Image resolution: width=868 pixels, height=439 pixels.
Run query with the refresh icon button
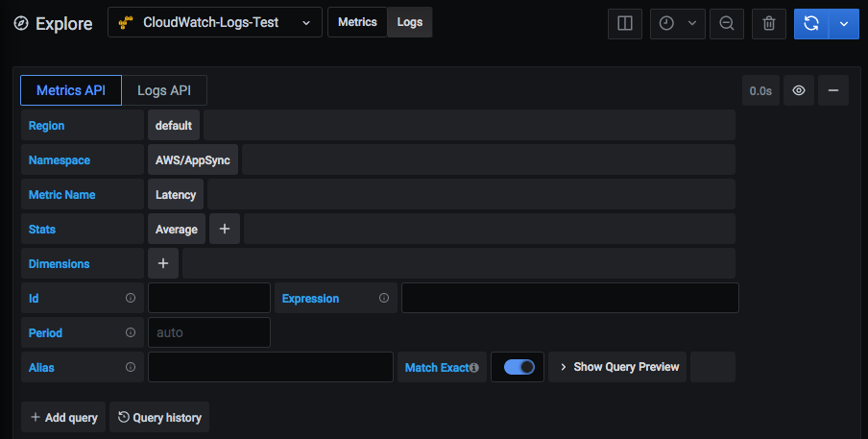pos(810,23)
